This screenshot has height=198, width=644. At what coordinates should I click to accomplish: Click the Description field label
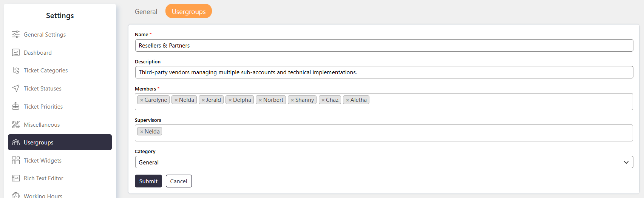(148, 61)
